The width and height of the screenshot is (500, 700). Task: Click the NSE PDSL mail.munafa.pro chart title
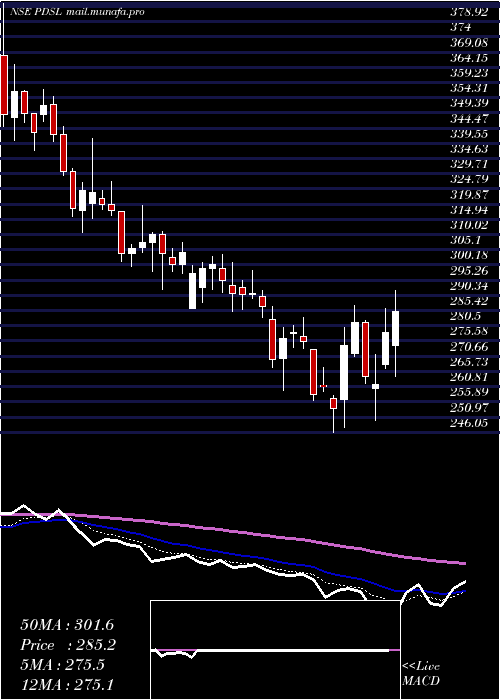pyautogui.click(x=78, y=12)
